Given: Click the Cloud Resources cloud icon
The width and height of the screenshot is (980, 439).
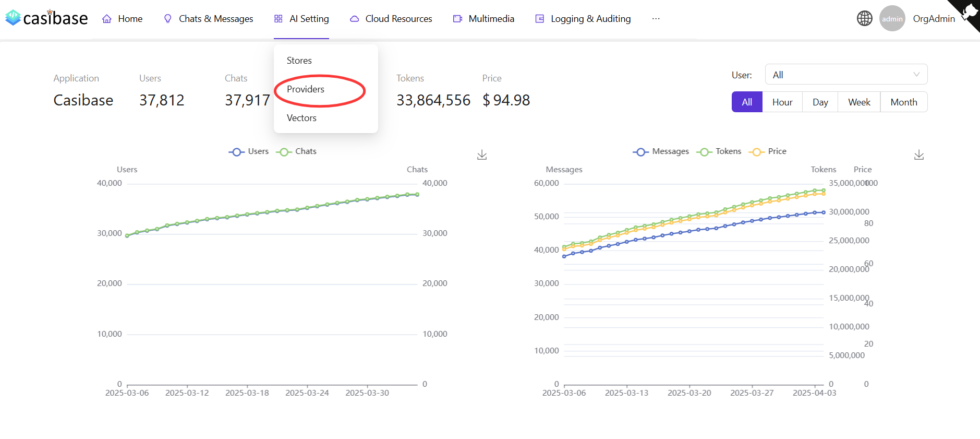Looking at the screenshot, I should point(354,19).
